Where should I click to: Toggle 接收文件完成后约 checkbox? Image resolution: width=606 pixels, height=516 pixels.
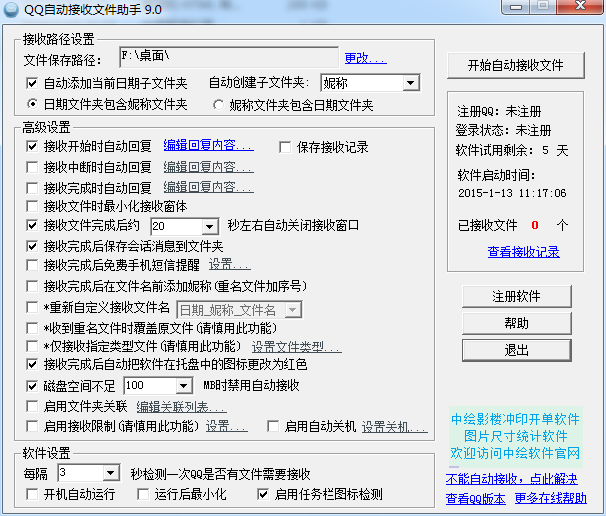pyautogui.click(x=32, y=225)
